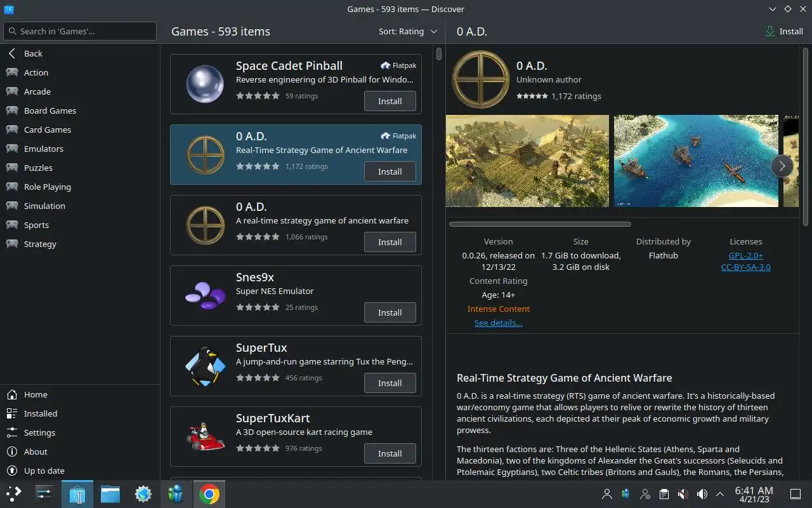Click the 0 A.D. header app icon
812x508 pixels.
point(480,79)
